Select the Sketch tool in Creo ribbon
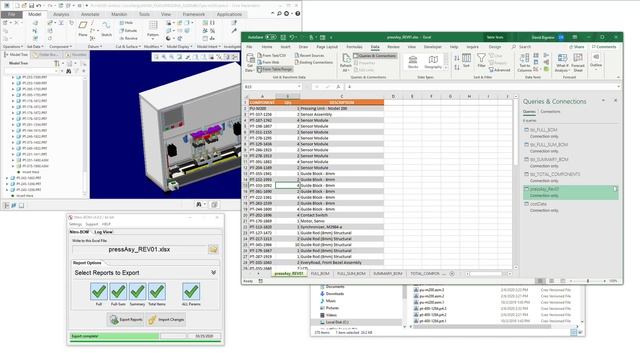This screenshot has width=640, height=360. 107,28
